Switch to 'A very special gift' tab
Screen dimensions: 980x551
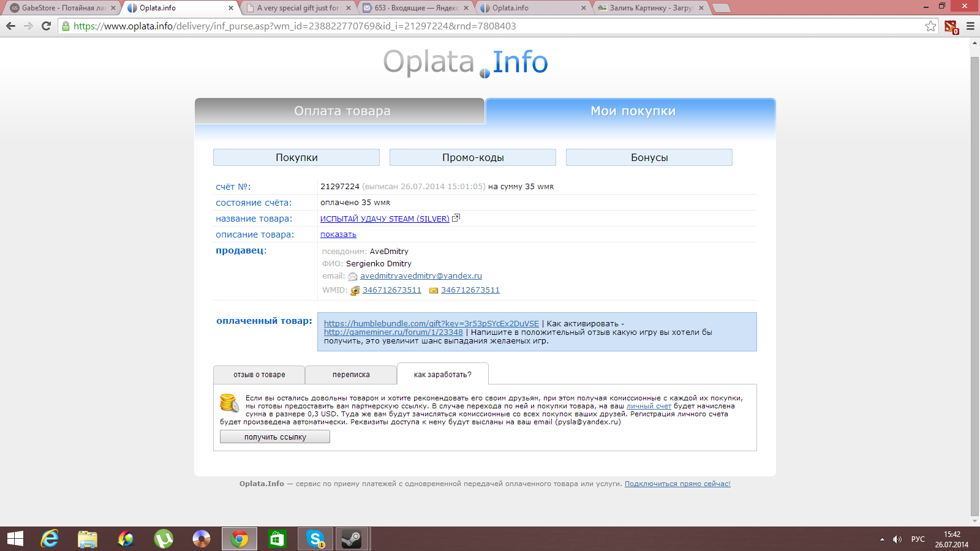(298, 8)
